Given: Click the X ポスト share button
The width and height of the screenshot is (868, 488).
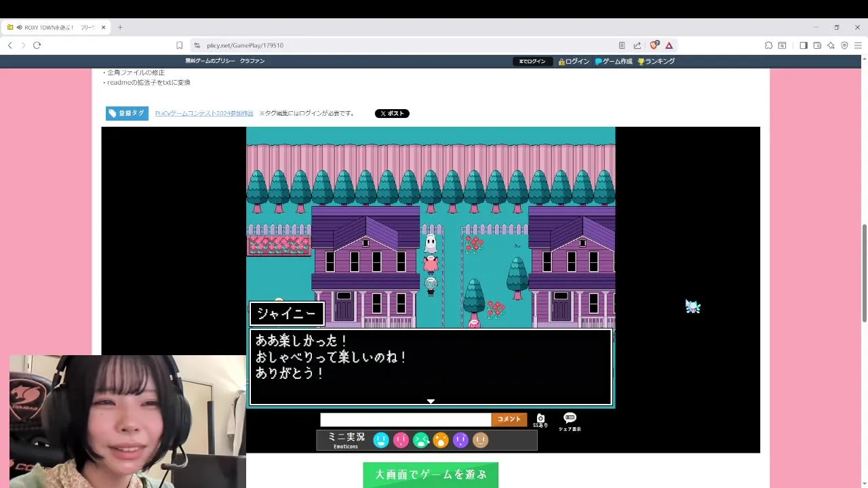Looking at the screenshot, I should [392, 113].
